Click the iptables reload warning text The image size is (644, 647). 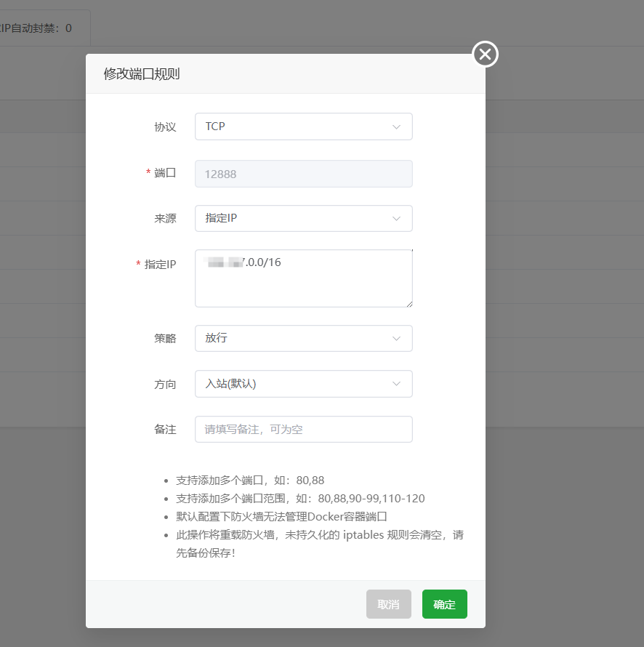320,544
